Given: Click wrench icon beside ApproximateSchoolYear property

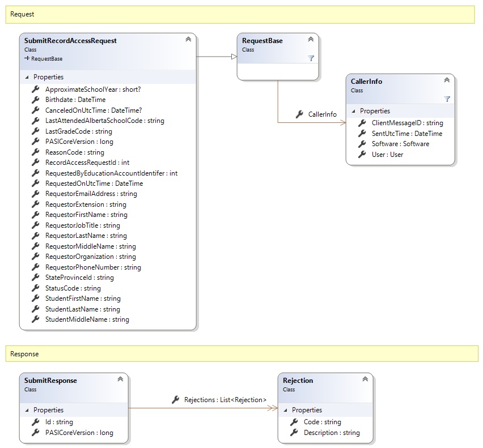Looking at the screenshot, I should tap(35, 89).
